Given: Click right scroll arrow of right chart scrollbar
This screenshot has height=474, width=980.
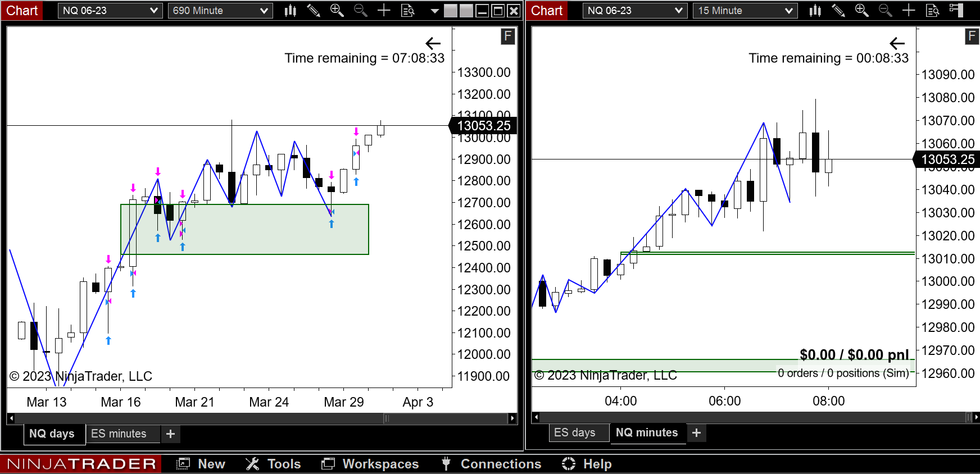Looking at the screenshot, I should (976, 417).
